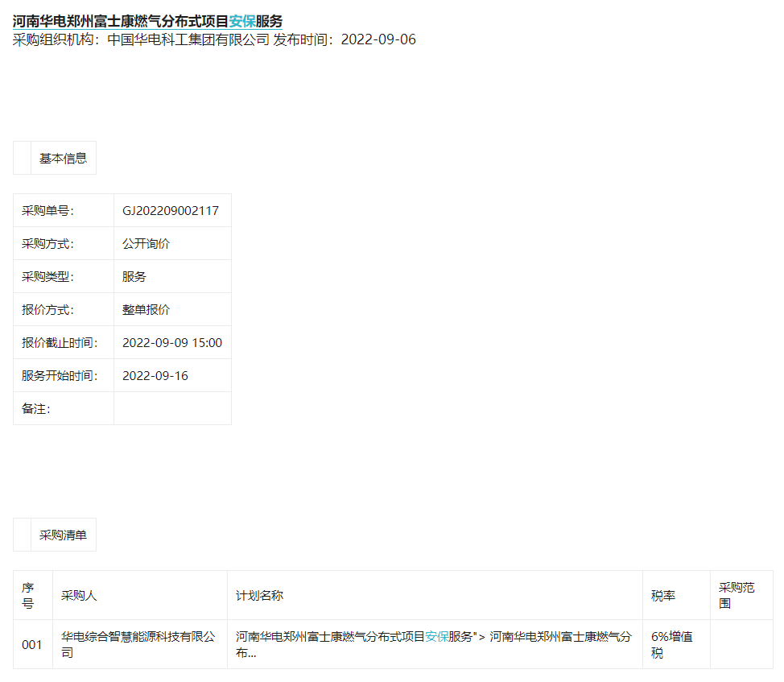This screenshot has height=682, width=784.
Task: Click highlighted 安保 keyword in page title
Action: (x=242, y=21)
